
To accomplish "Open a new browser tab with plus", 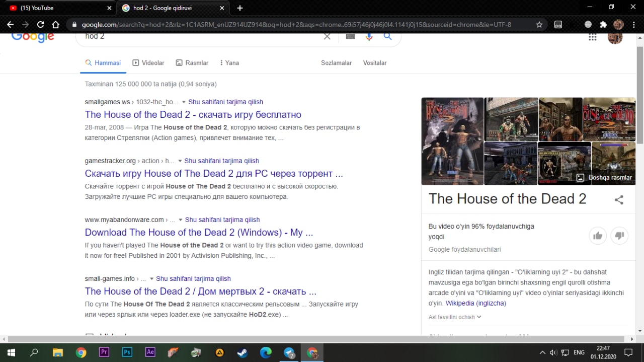I will coord(240,8).
